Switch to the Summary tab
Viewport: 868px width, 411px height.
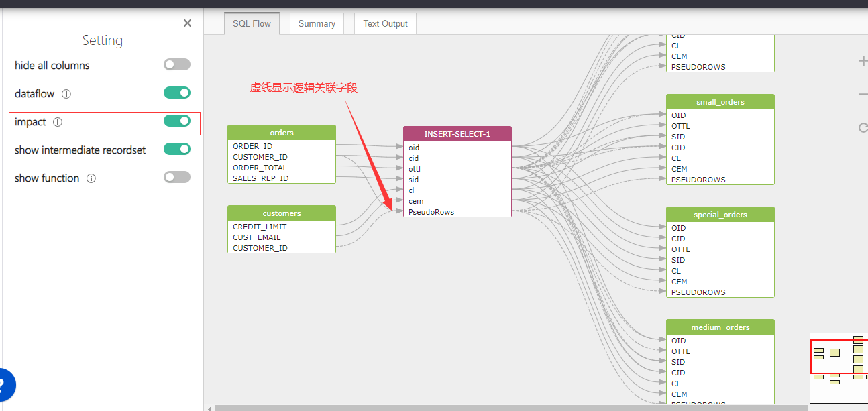point(316,23)
